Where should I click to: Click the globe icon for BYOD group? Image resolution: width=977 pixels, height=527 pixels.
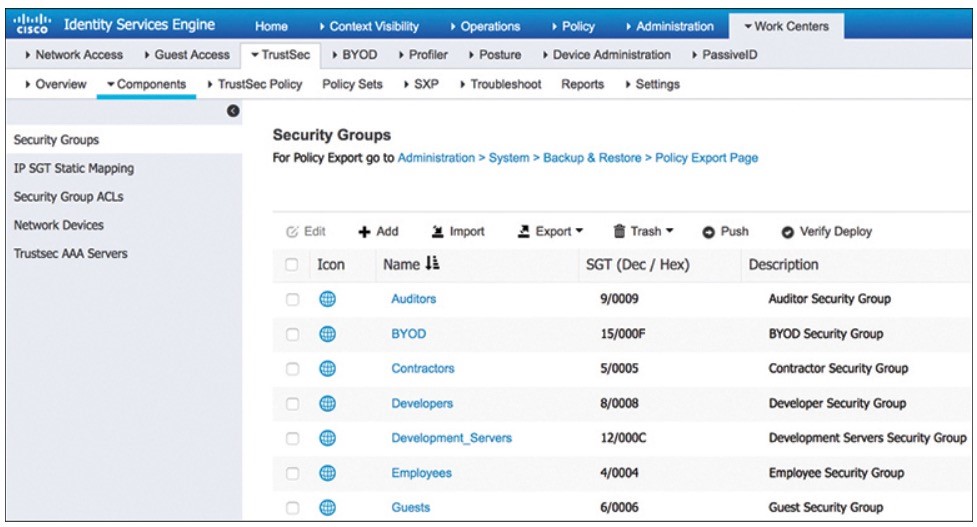(x=327, y=334)
